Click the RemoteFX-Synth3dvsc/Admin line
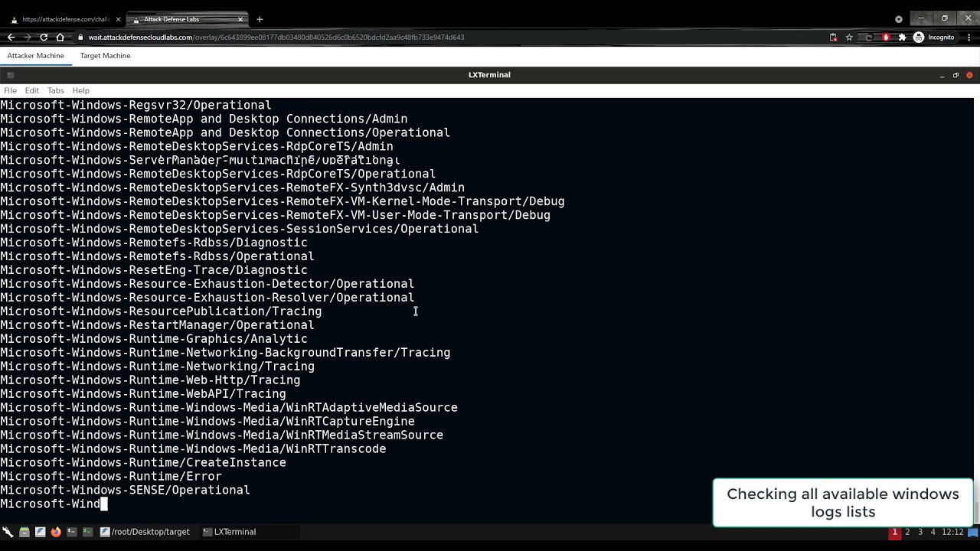 tap(232, 187)
